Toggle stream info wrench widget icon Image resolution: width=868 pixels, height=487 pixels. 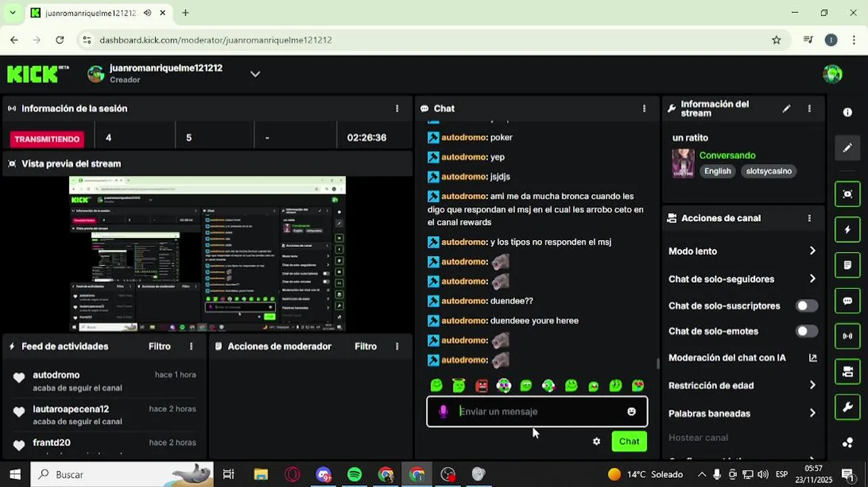tap(848, 407)
